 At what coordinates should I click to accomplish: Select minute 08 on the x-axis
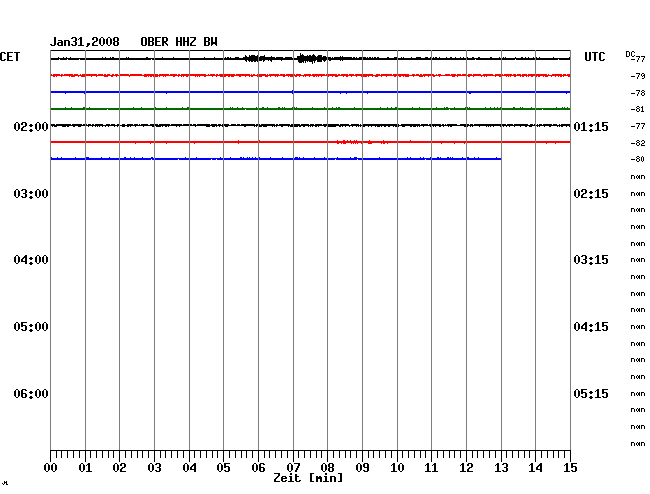[327, 468]
